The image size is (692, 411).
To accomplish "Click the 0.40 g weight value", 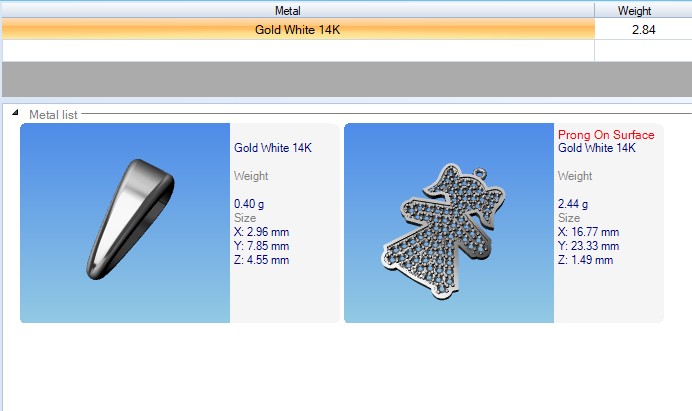I will click(250, 204).
